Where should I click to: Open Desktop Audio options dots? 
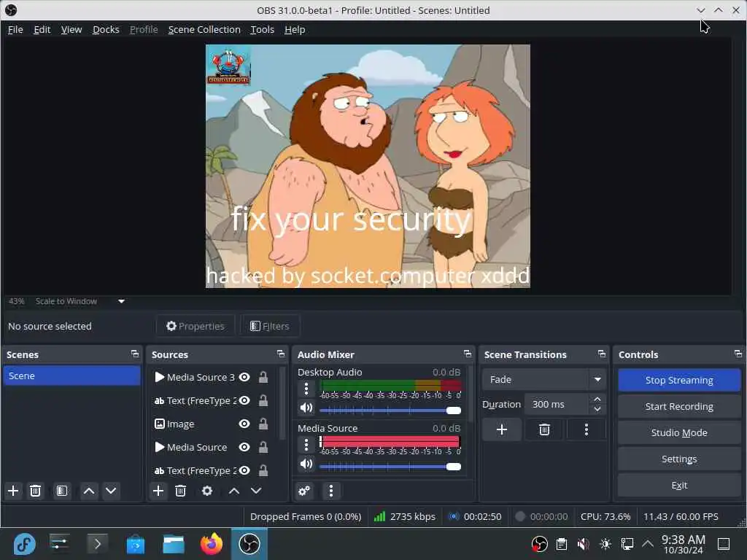click(306, 389)
